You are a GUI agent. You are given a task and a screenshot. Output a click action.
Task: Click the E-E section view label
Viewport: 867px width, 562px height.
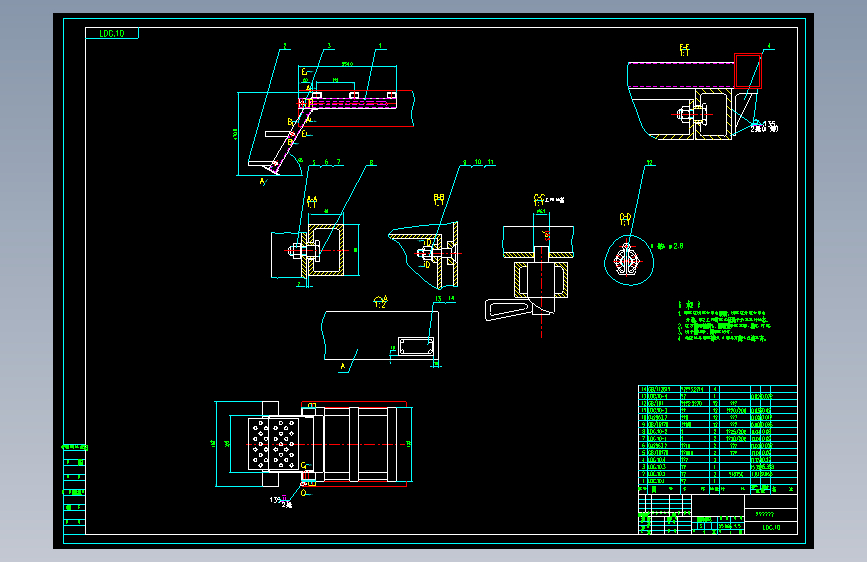pos(685,50)
